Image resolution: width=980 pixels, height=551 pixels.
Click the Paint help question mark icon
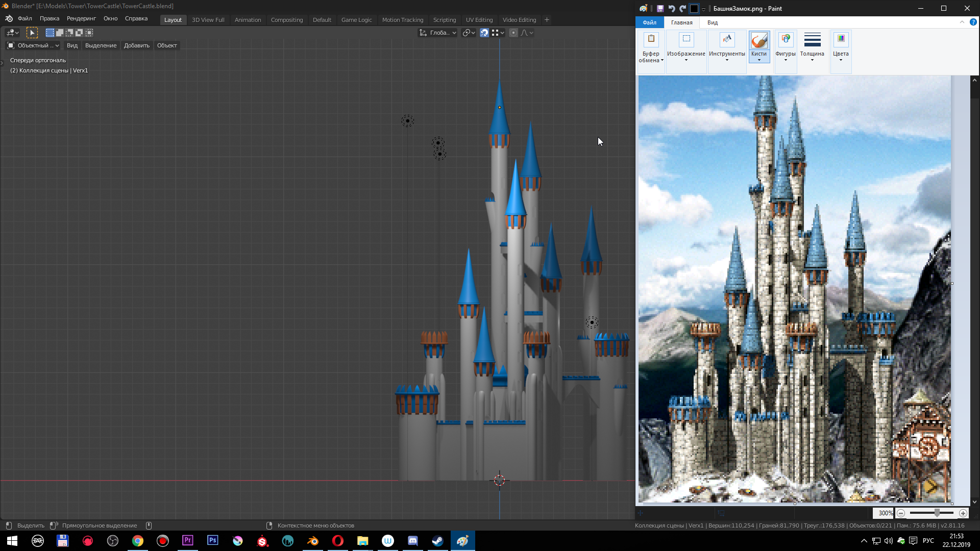click(x=973, y=22)
